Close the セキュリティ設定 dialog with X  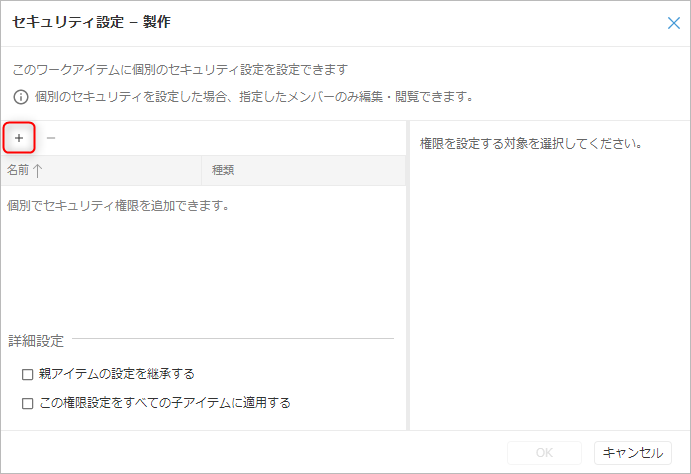[x=673, y=22]
